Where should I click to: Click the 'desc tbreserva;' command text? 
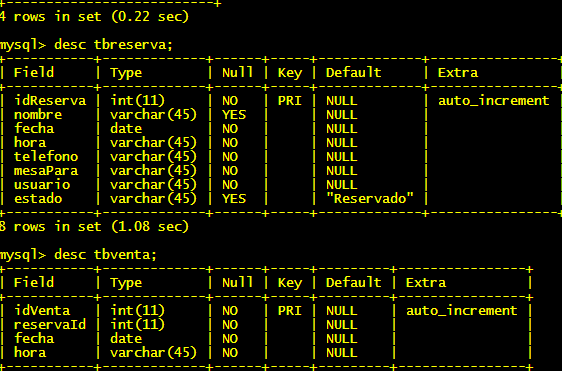point(113,45)
